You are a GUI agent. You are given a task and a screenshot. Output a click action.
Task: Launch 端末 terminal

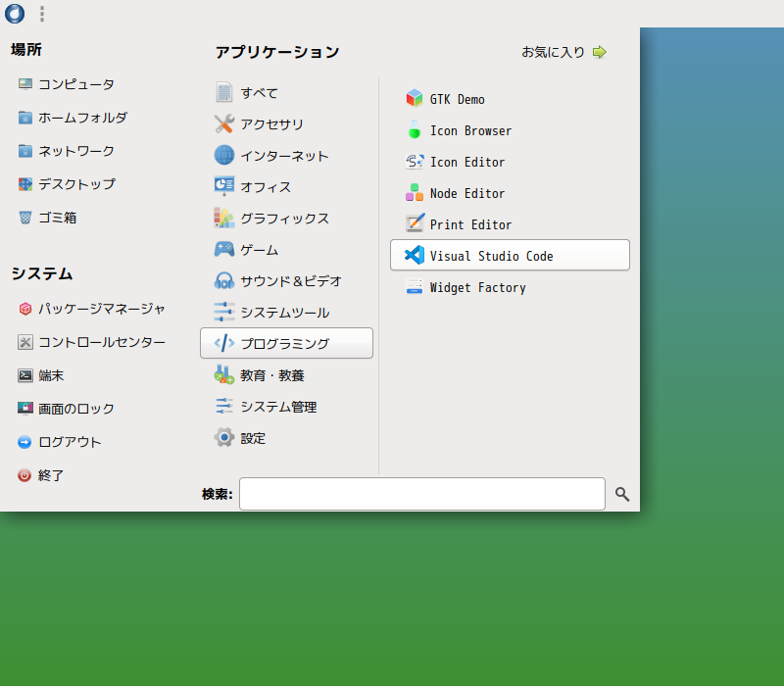[41, 375]
